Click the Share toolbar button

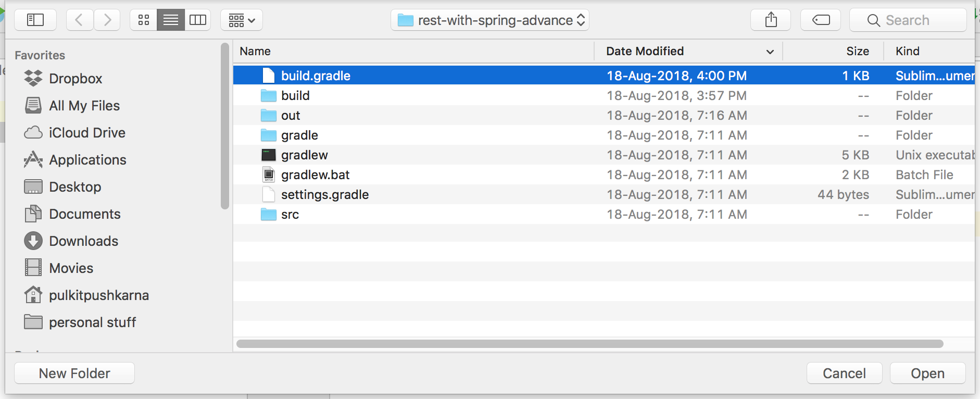(x=771, y=20)
